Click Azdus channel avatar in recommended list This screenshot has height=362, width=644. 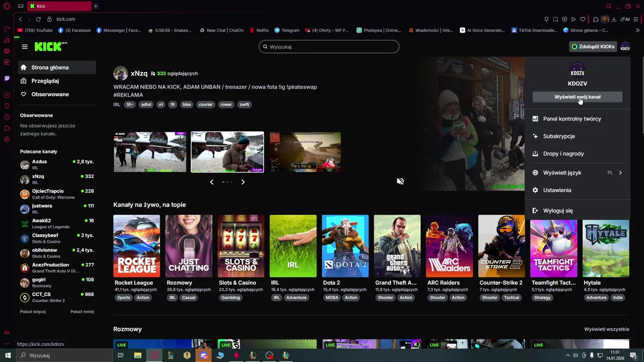25,165
